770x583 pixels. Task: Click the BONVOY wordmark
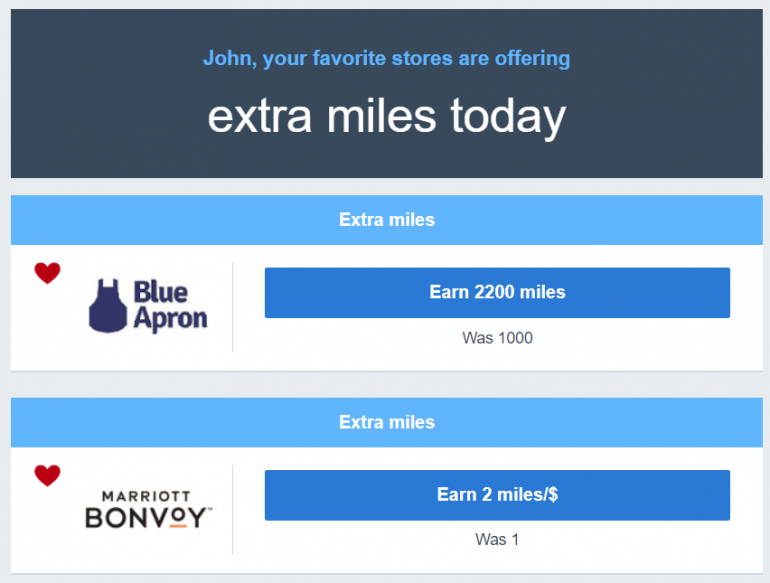[147, 517]
